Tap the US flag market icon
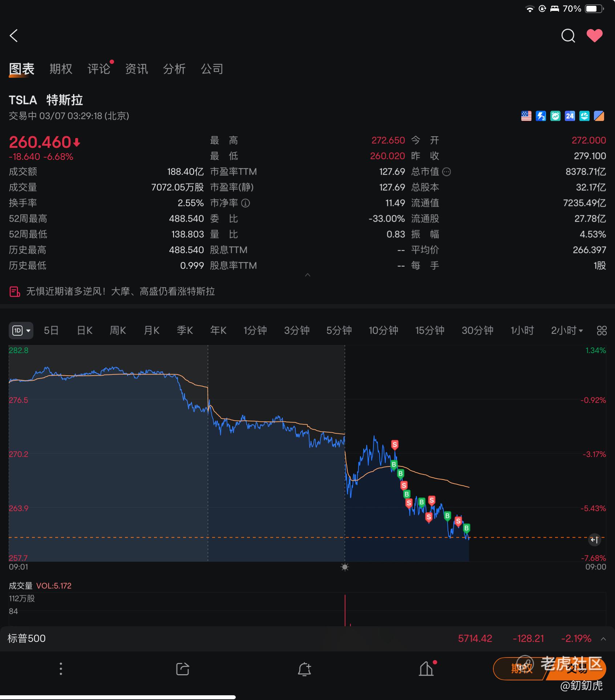The width and height of the screenshot is (615, 700). pyautogui.click(x=526, y=116)
